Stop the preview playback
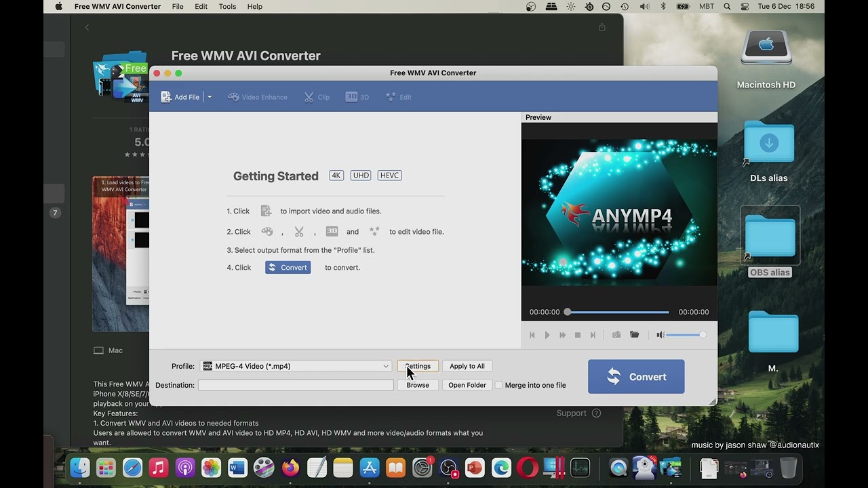Viewport: 868px width, 488px height. pyautogui.click(x=578, y=335)
